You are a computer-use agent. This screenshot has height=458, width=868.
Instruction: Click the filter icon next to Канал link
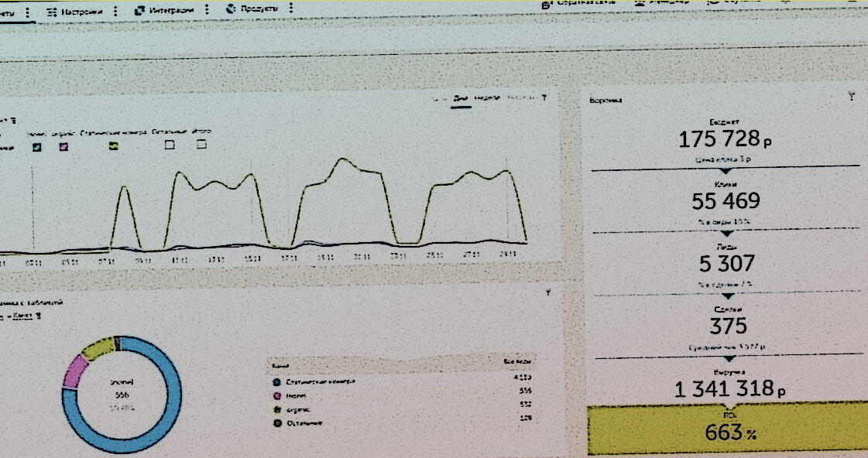click(38, 316)
